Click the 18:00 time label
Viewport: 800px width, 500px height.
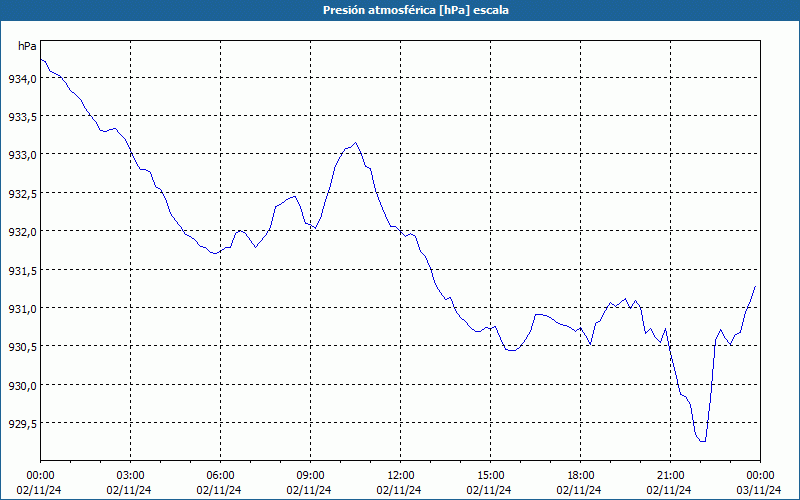(580, 476)
